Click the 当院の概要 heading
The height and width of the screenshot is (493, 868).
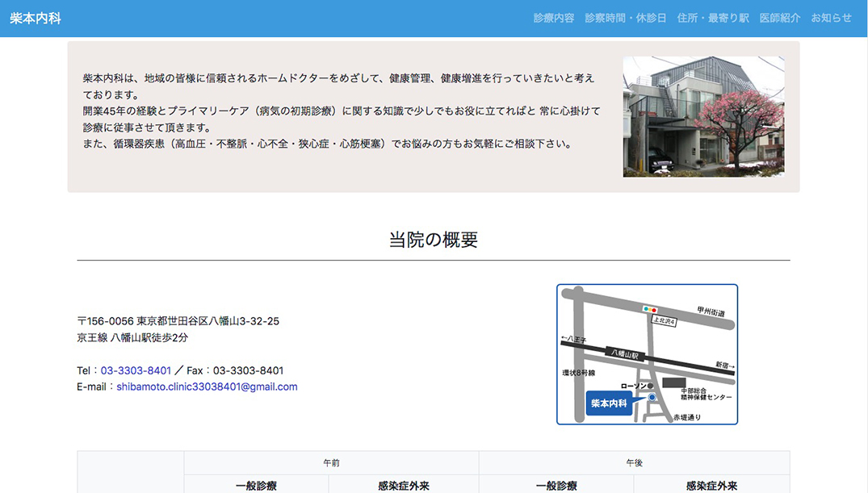[x=433, y=240]
